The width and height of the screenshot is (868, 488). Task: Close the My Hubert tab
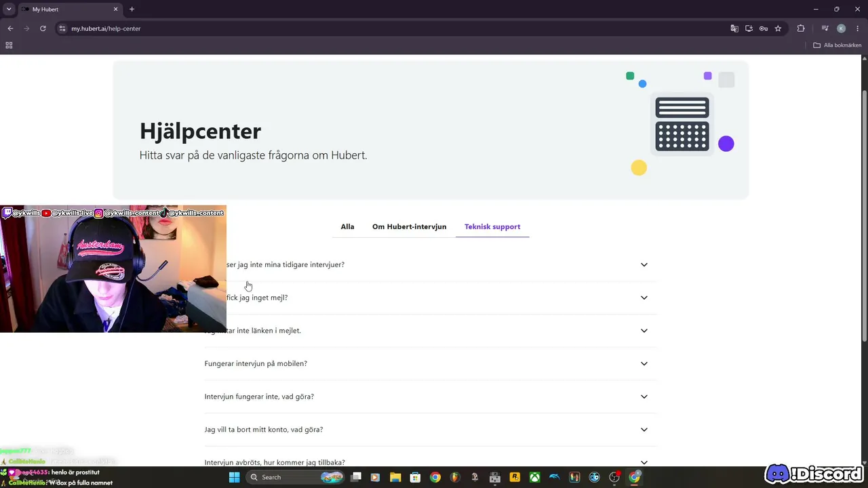115,9
